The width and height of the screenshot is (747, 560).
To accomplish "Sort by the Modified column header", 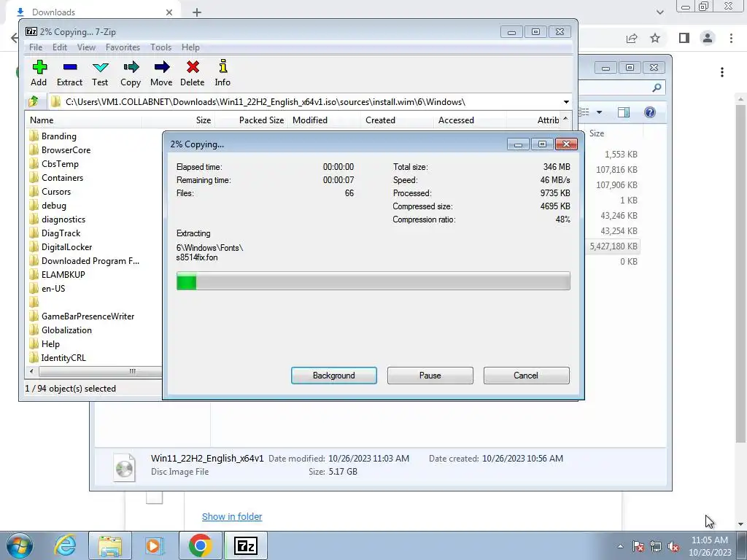I will tap(324, 120).
